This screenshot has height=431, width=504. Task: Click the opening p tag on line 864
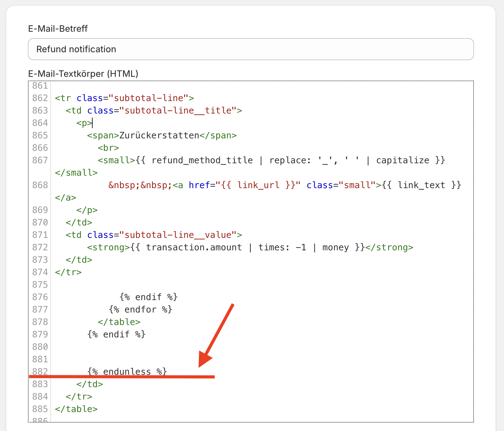tap(84, 123)
